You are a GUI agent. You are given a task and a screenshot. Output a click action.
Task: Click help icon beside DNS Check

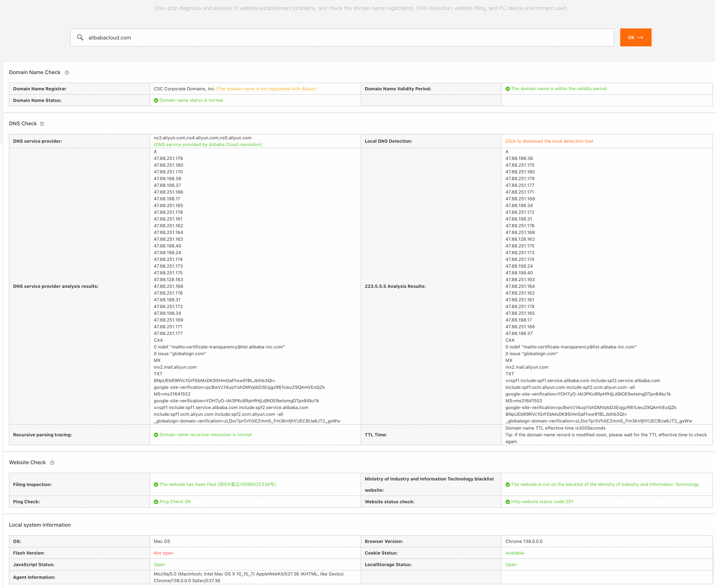tap(42, 124)
